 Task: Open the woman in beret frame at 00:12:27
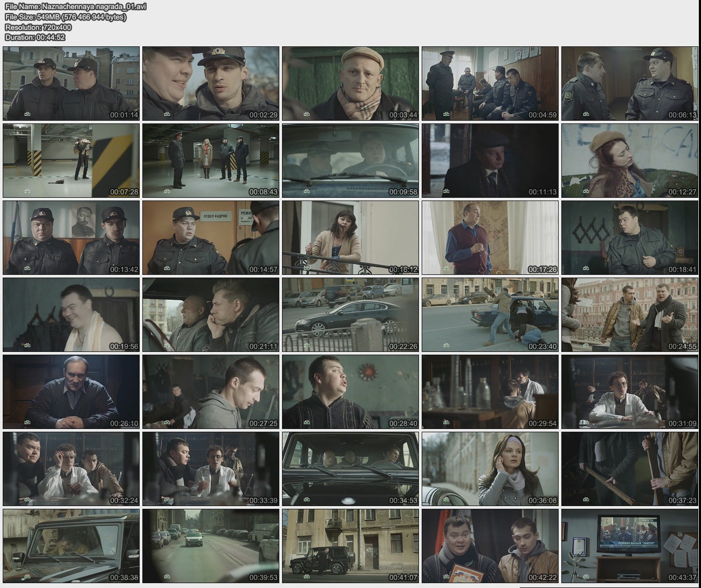click(x=629, y=161)
